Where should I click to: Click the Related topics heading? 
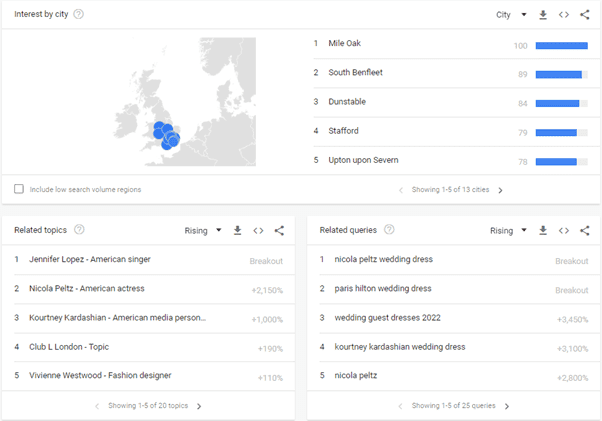[40, 230]
